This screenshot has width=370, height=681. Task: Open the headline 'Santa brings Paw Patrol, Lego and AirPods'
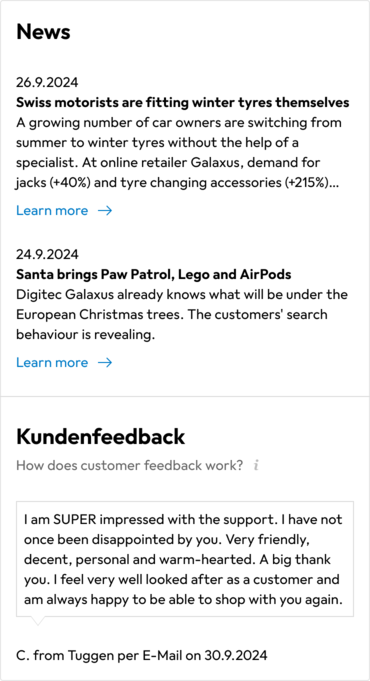(154, 274)
